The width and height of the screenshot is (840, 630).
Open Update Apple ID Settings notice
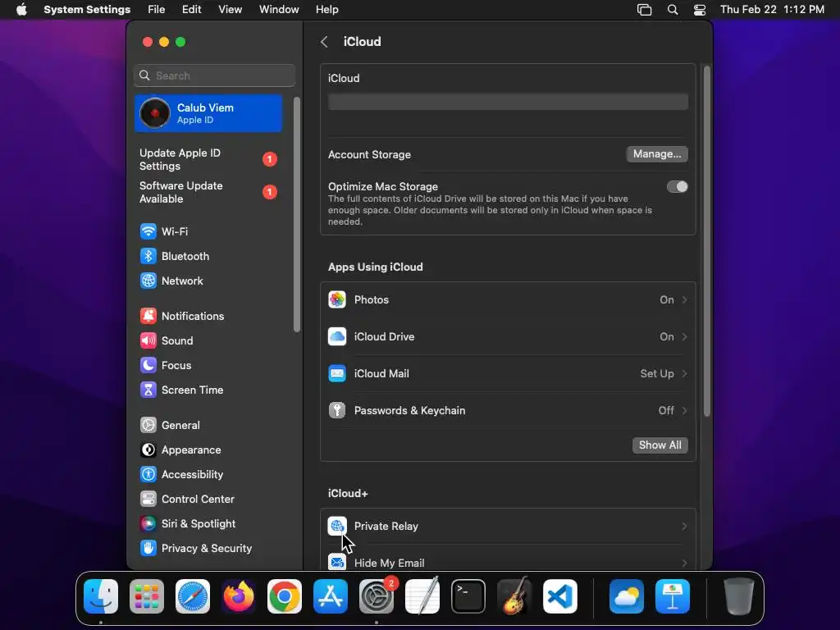point(209,160)
